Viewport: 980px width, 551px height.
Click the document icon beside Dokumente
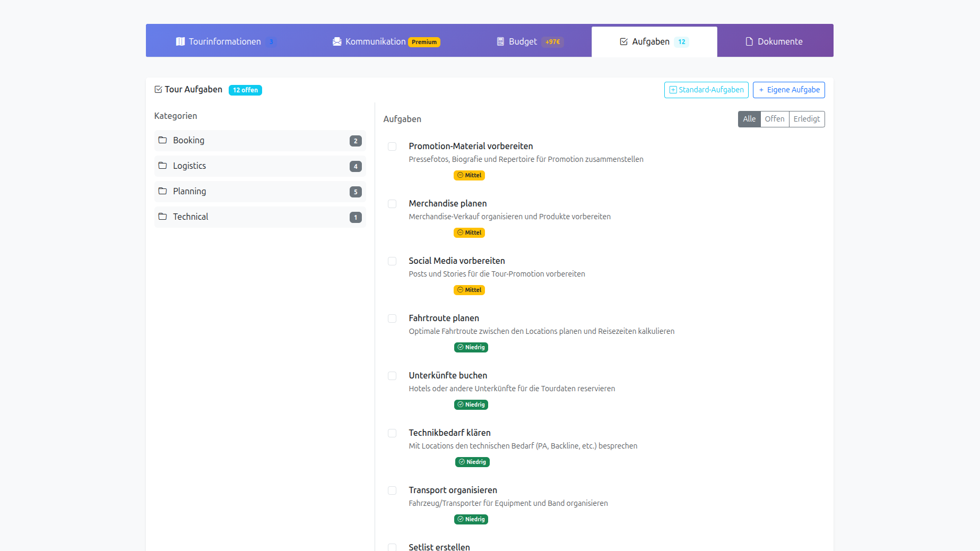(749, 41)
